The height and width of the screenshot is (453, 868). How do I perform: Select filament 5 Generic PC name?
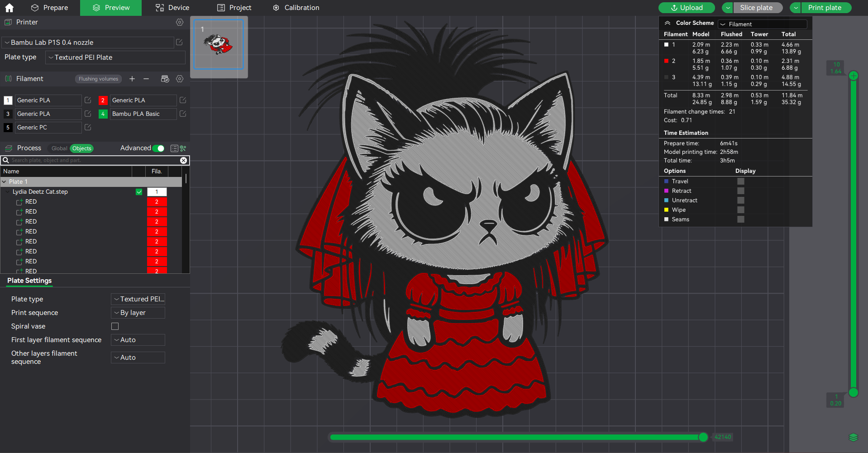coord(49,128)
